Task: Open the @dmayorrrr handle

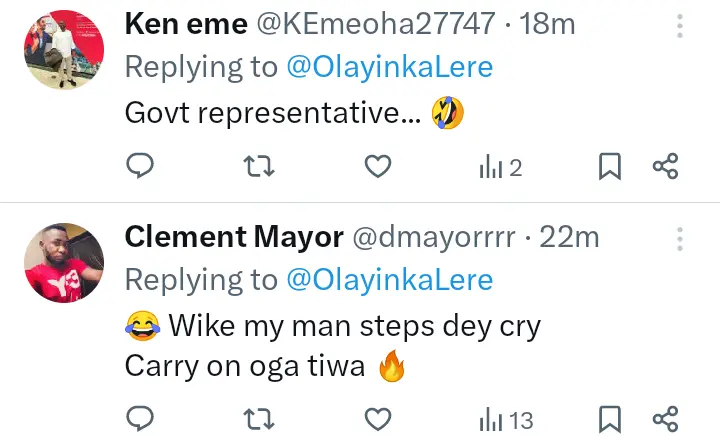Action: tap(433, 237)
